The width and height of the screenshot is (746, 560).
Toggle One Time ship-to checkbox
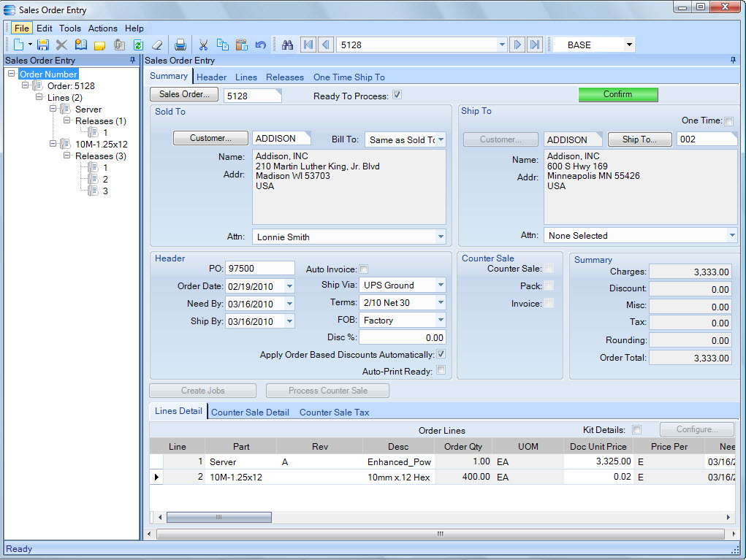729,121
